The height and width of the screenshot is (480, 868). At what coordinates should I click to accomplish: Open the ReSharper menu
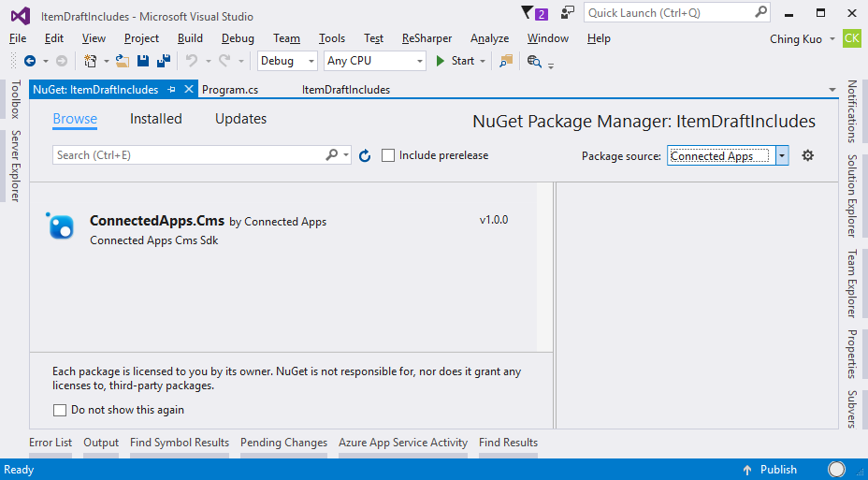pos(427,38)
